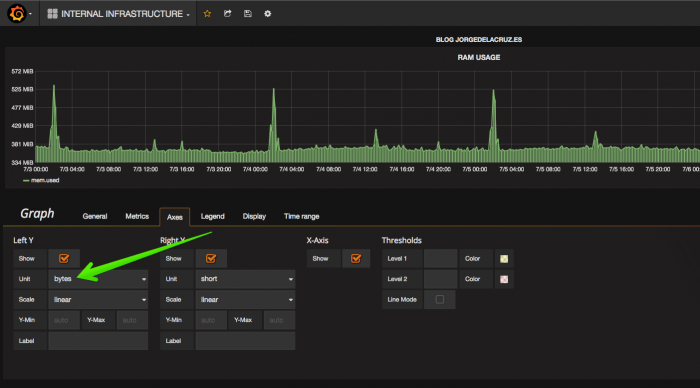
Task: Click the BLOG JORGEDELACRUZ.ES row title
Action: 479,39
